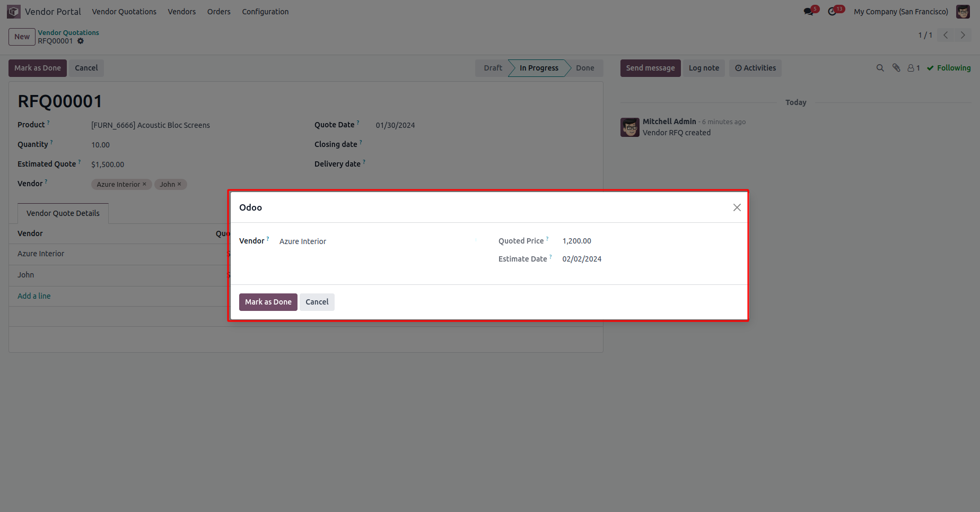Click the user avatar in navbar

pos(962,12)
